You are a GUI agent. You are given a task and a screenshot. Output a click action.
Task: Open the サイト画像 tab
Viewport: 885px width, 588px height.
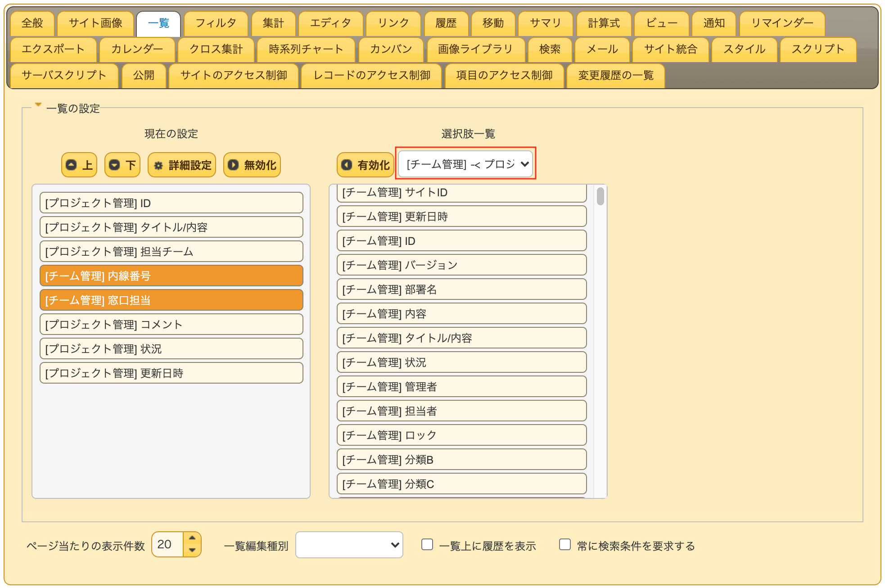click(95, 23)
